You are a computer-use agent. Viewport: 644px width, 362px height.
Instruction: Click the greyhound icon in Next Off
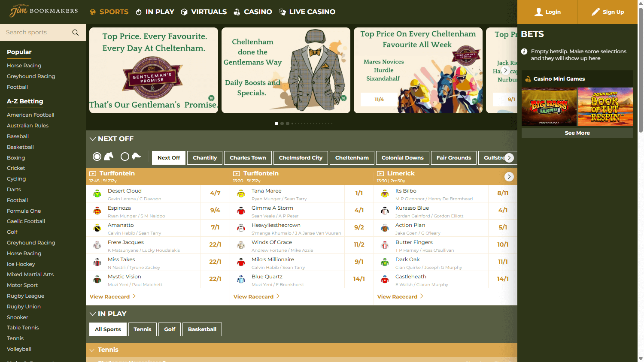click(x=137, y=156)
